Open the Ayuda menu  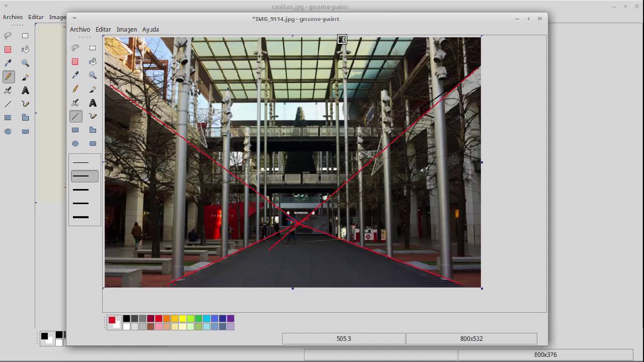(150, 30)
